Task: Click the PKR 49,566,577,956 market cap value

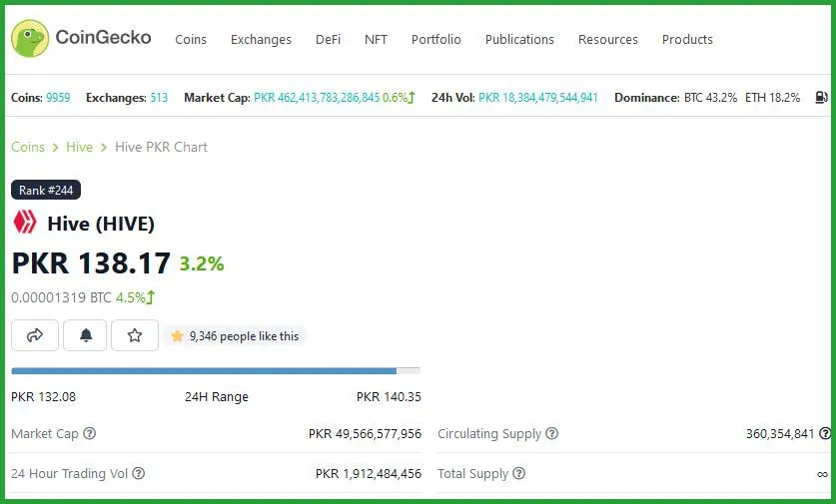Action: (365, 434)
